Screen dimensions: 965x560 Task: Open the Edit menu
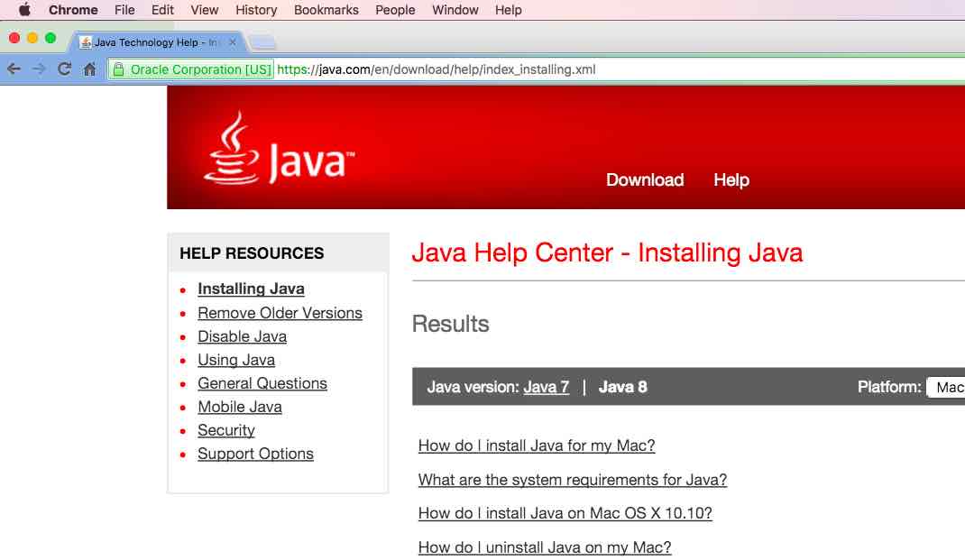(x=162, y=10)
